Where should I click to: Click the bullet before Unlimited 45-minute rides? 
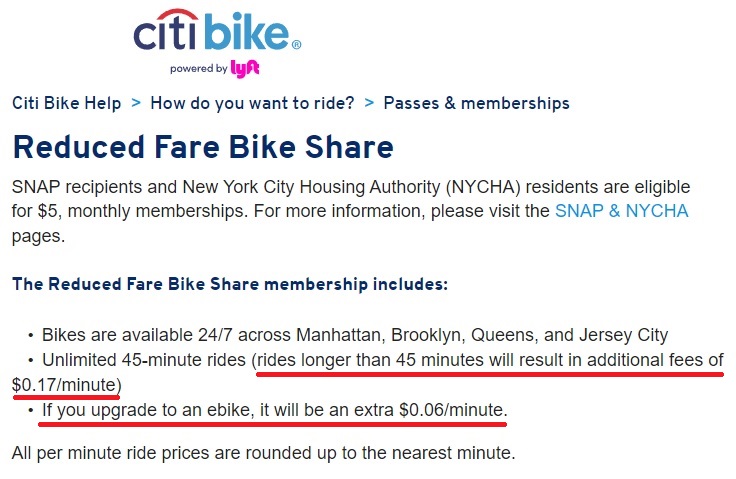point(31,361)
